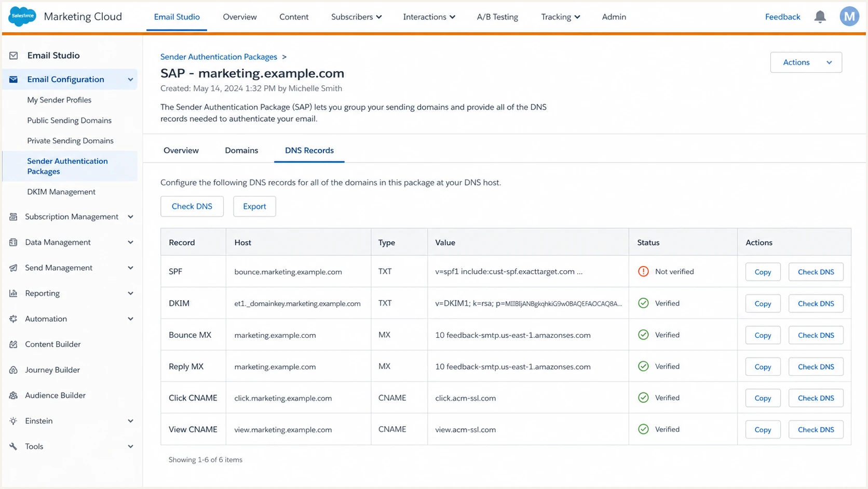Copy the Click CNAME record

coord(763,398)
